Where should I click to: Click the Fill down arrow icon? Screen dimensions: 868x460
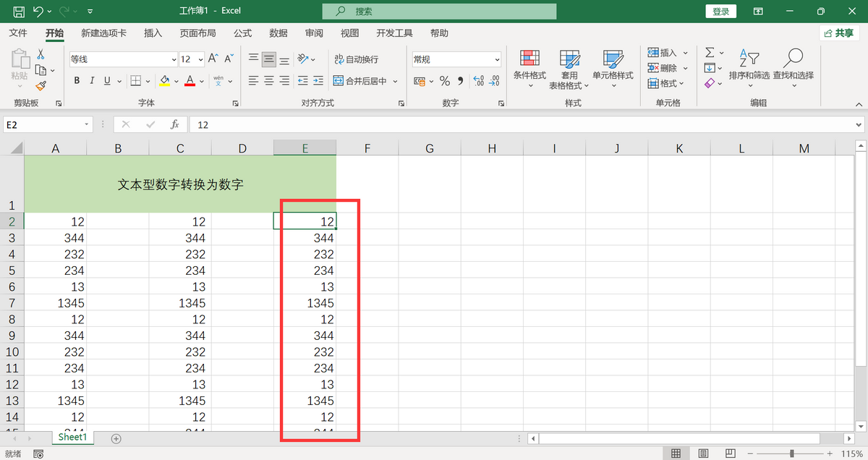(710, 68)
